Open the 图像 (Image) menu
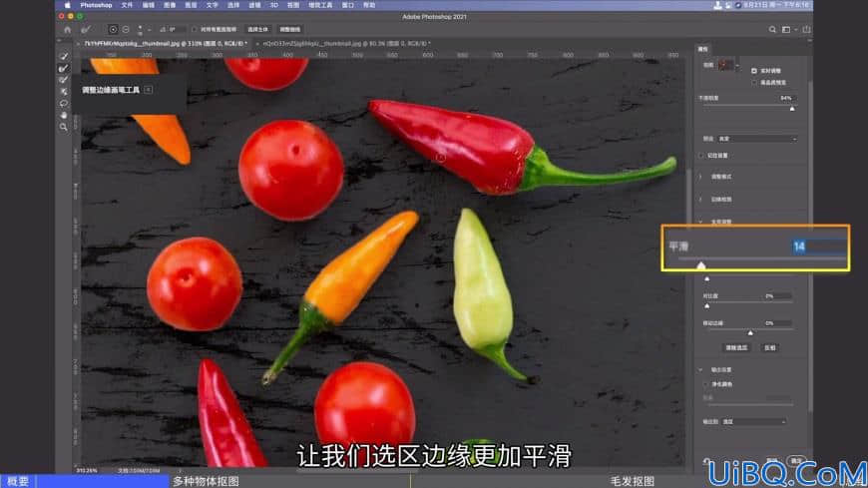868x488 pixels. click(x=170, y=5)
